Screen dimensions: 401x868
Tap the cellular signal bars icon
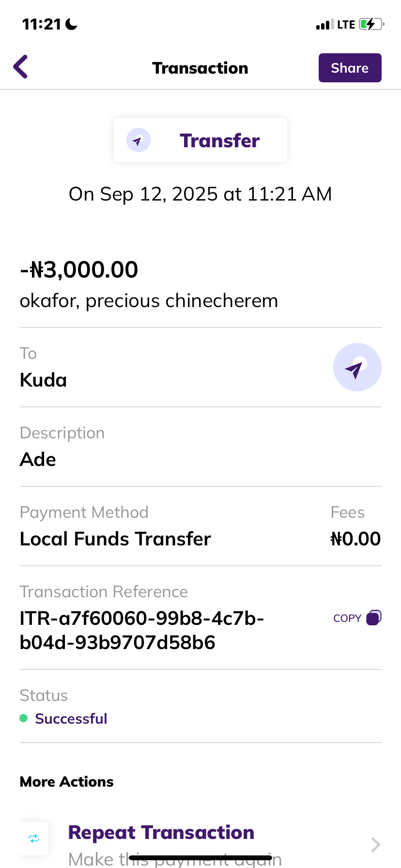pos(324,25)
